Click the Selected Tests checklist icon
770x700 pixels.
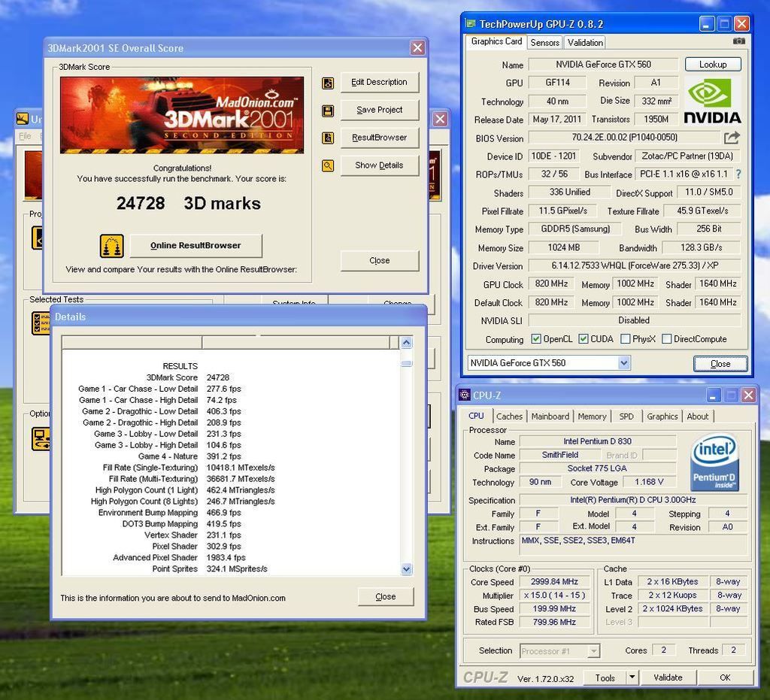pos(41,323)
